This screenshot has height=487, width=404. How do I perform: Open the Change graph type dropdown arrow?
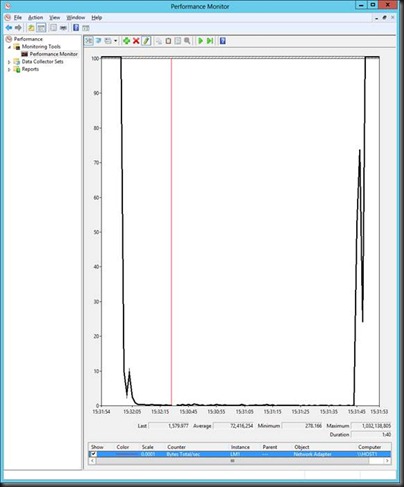(116, 41)
